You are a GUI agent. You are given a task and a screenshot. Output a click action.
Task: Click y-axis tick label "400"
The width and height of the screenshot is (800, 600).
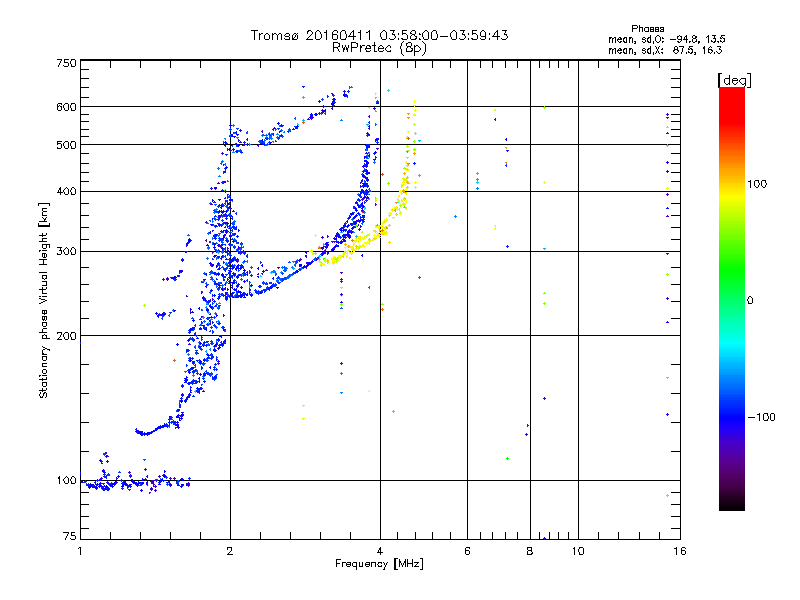[x=66, y=192]
